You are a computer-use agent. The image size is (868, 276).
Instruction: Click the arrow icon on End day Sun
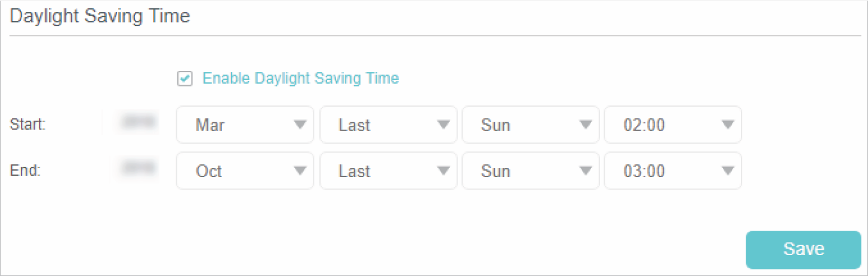585,171
